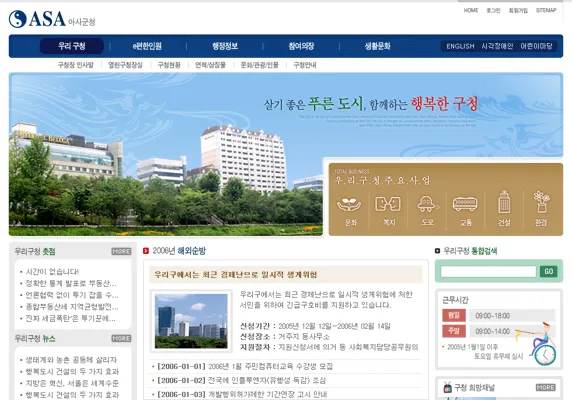Screen dimensions: 572x400
Task: Select 구청현황 submenu
Action: (169, 65)
